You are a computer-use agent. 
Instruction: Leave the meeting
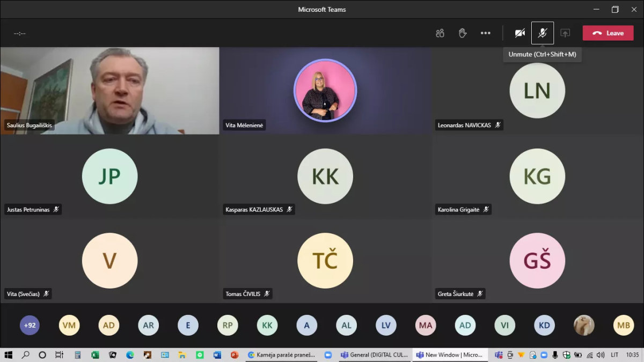point(608,33)
